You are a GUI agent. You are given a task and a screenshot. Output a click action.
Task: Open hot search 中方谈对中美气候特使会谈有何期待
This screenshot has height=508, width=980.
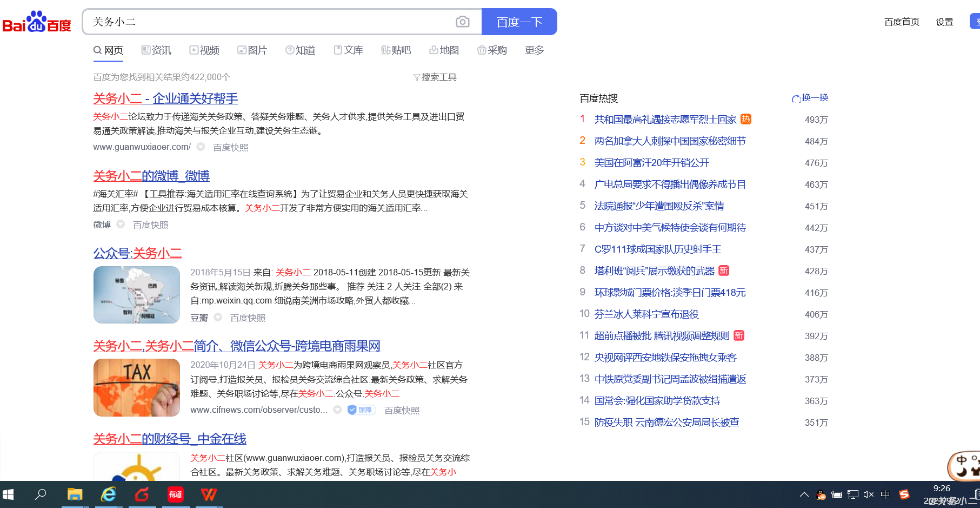670,228
